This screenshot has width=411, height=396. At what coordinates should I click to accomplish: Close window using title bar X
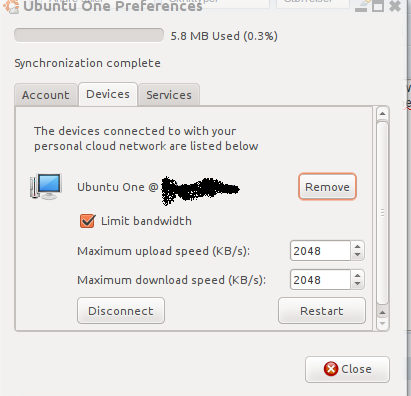click(395, 6)
